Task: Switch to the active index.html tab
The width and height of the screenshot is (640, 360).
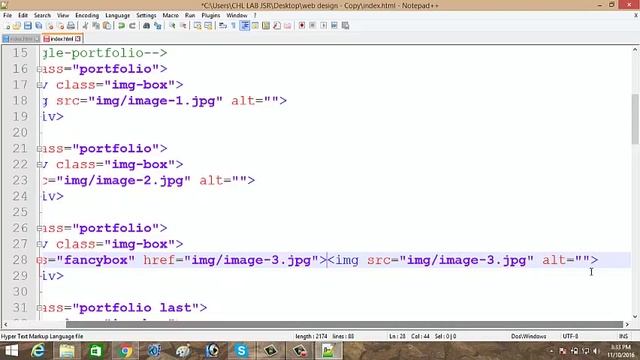Action: pyautogui.click(x=62, y=39)
